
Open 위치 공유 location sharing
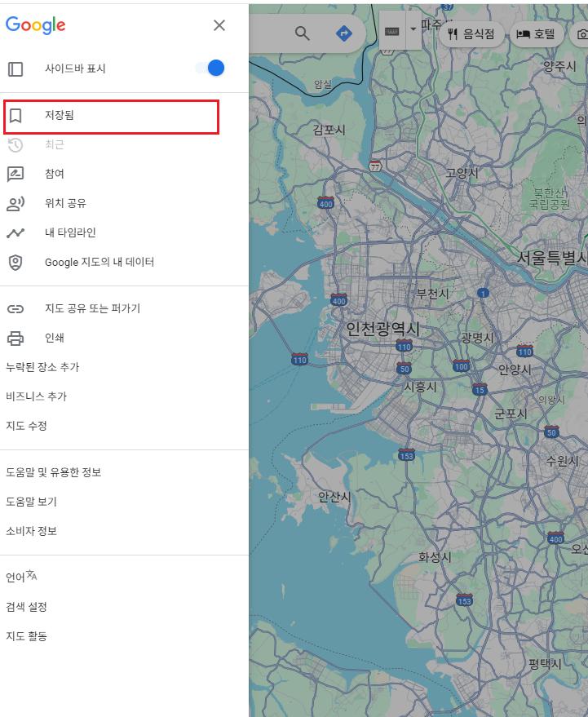click(x=123, y=203)
